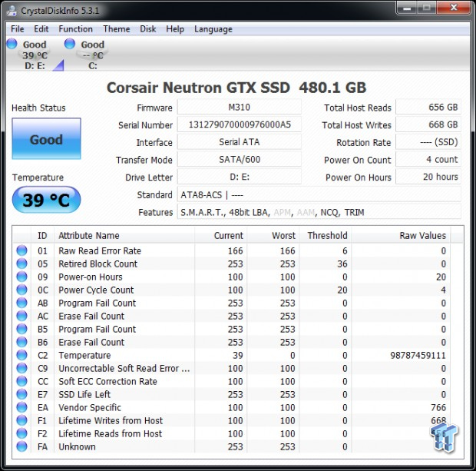Click status icon for Raw Read Error Rate

21,250
